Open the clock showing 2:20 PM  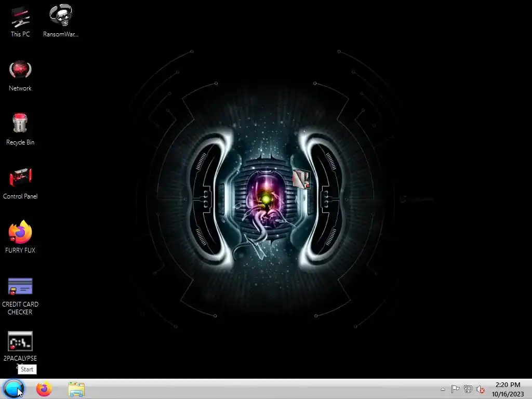508,389
